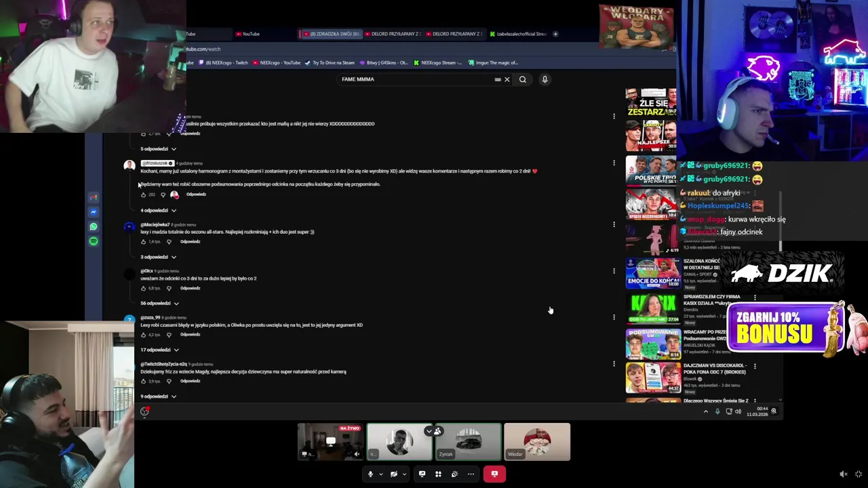Open the participants people icon
Image resolution: width=868 pixels, height=488 pixels.
click(x=438, y=431)
